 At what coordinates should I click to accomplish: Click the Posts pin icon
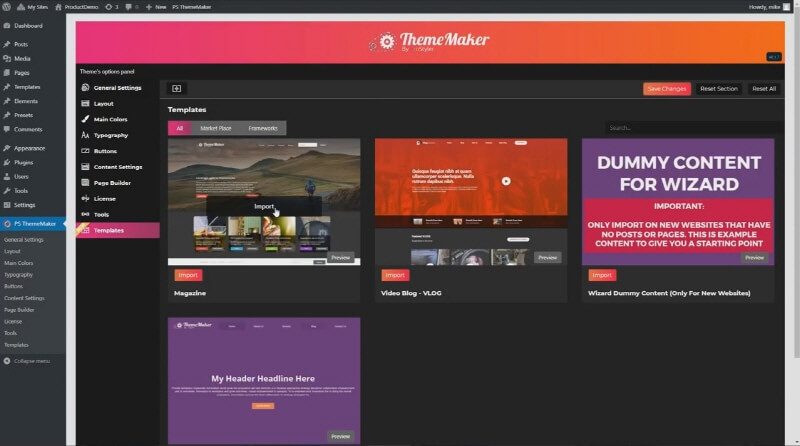7,44
